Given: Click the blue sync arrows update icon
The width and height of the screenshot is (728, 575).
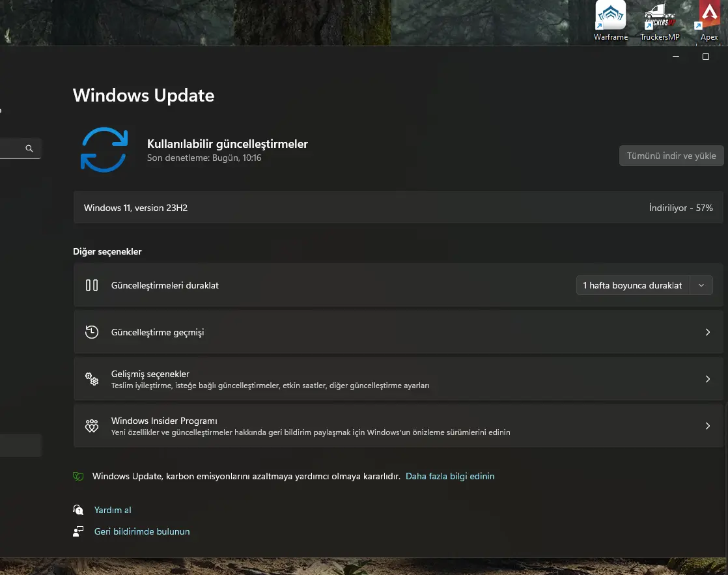Looking at the screenshot, I should tap(104, 150).
